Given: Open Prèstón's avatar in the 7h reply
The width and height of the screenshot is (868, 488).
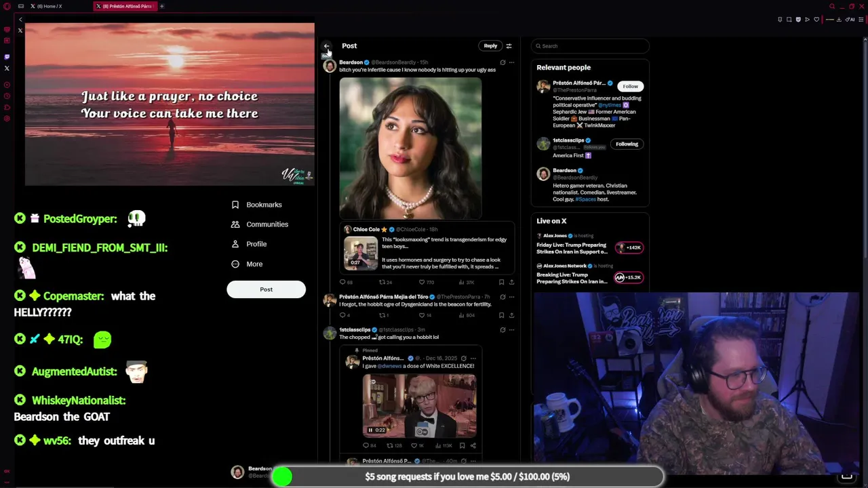Looking at the screenshot, I should point(330,300).
